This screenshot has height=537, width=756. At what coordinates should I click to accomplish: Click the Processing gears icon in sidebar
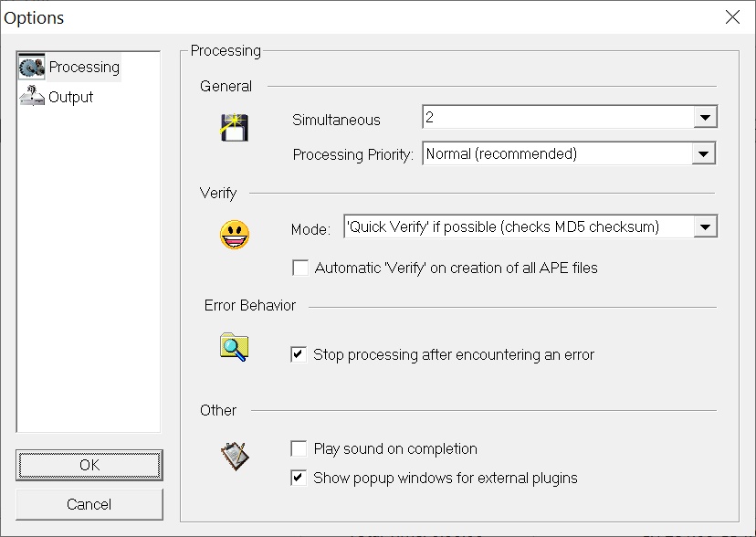tap(32, 67)
